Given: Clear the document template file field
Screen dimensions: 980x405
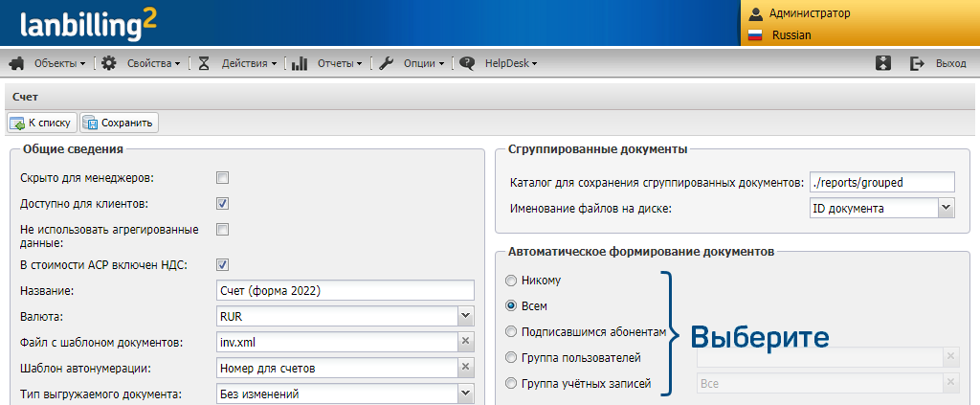Looking at the screenshot, I should tap(465, 342).
